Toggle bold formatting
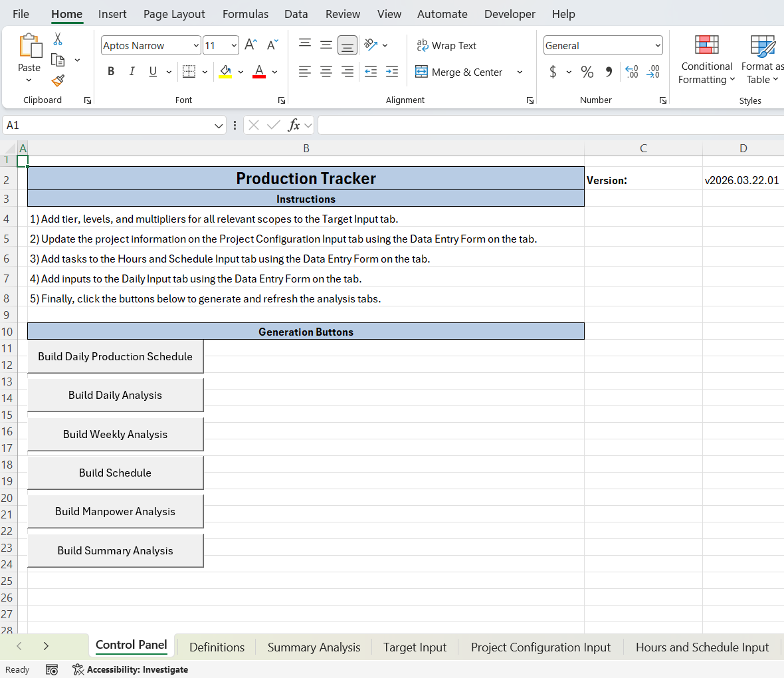The height and width of the screenshot is (678, 784). click(x=111, y=71)
